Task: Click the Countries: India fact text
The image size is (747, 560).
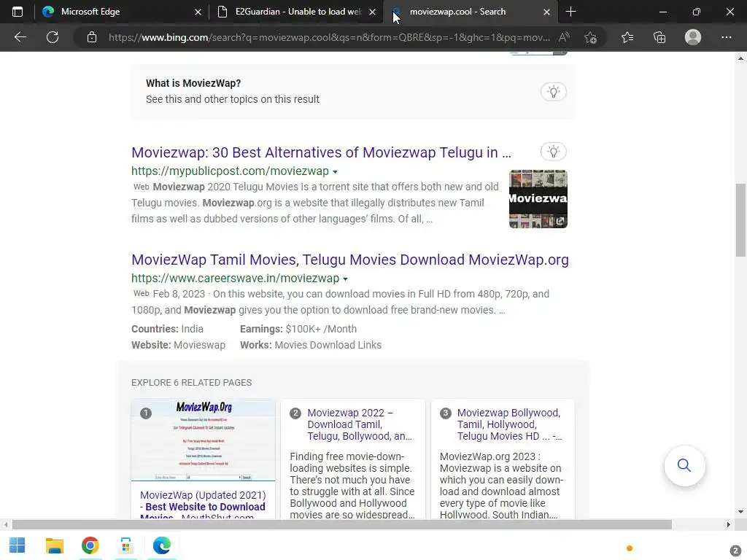Action: (x=167, y=329)
